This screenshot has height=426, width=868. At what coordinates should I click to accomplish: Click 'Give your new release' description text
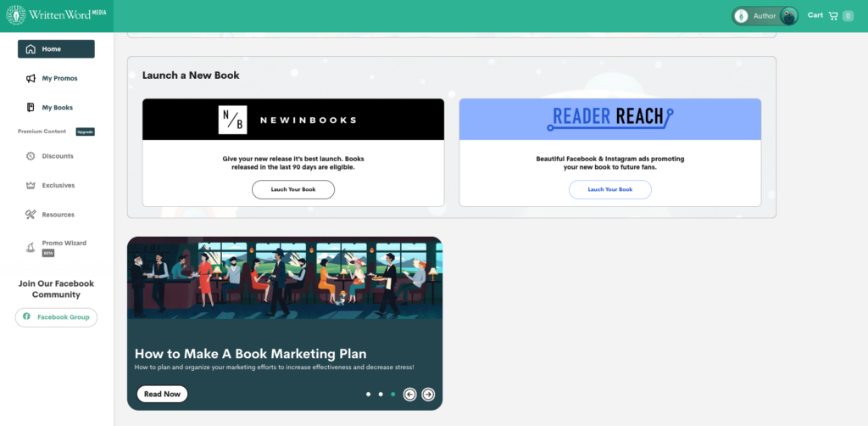293,163
